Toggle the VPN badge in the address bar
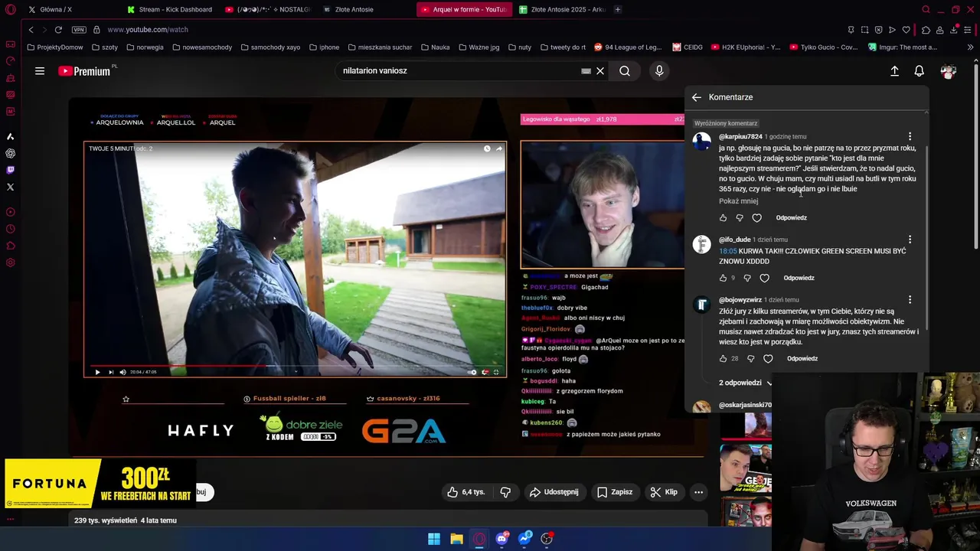This screenshot has width=980, height=551. pyautogui.click(x=79, y=30)
